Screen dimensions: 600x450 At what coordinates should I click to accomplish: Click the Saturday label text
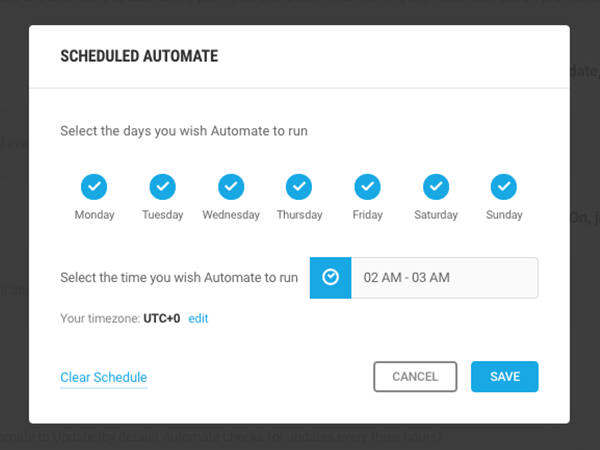click(x=436, y=215)
